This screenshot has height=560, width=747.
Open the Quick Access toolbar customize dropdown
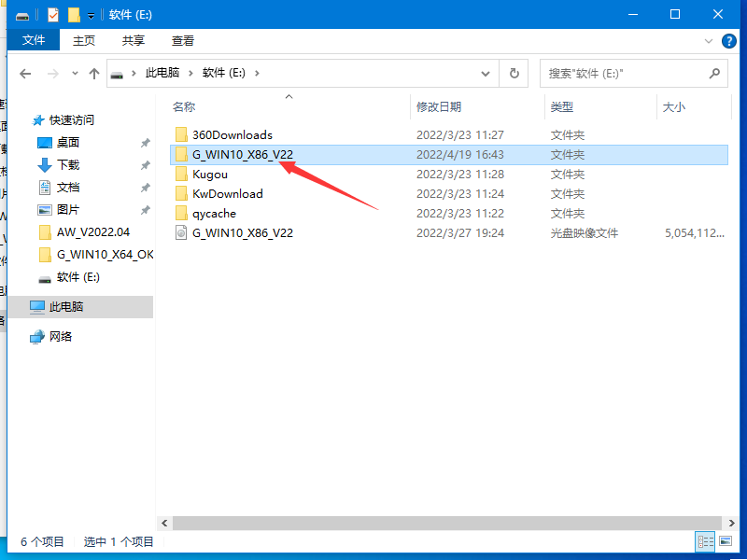click(x=89, y=14)
